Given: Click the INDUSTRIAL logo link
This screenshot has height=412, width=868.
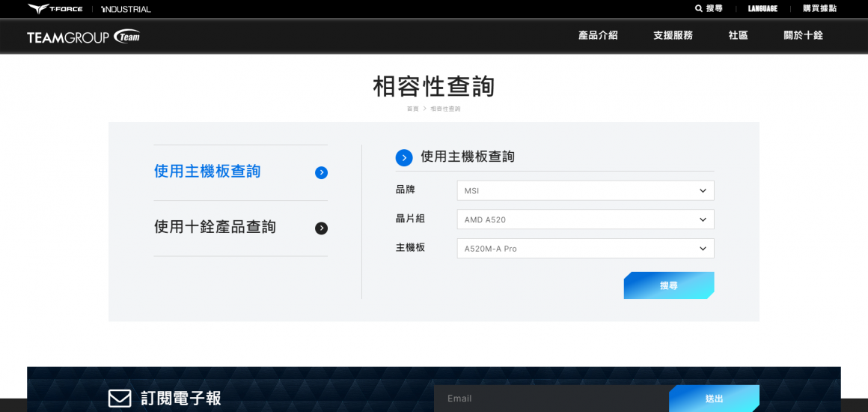Looking at the screenshot, I should [x=126, y=9].
